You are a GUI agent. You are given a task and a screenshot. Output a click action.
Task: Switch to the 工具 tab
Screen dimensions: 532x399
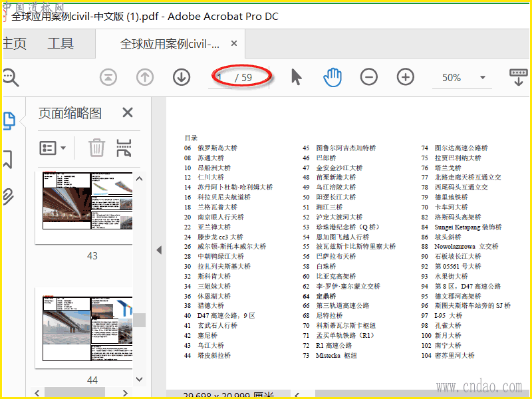point(61,43)
